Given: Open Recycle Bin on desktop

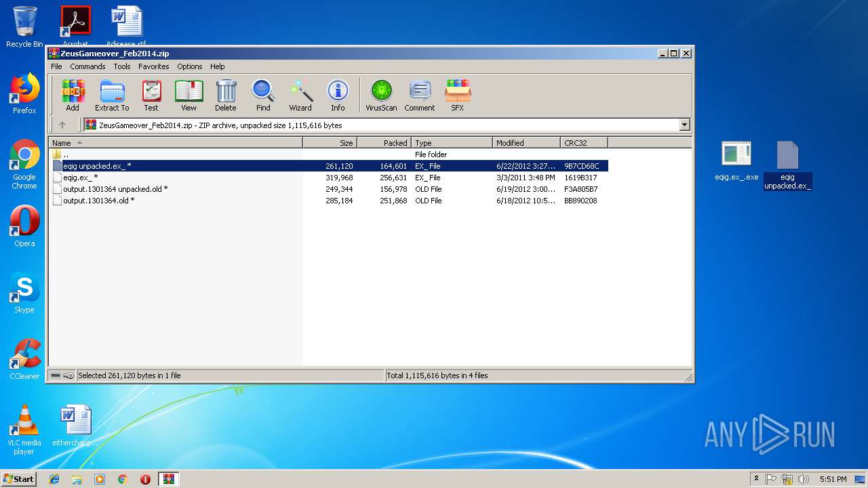Looking at the screenshot, I should click(24, 27).
